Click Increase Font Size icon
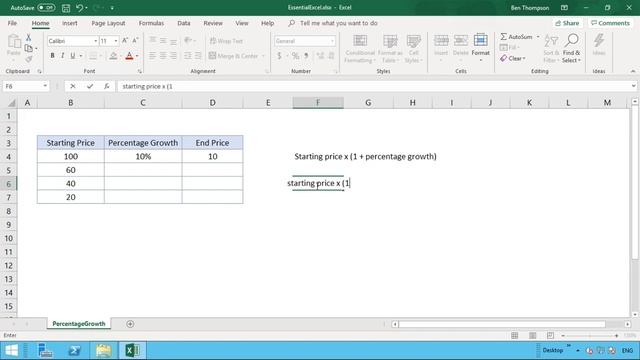Screen dimensions: 640x360 tap(125, 40)
